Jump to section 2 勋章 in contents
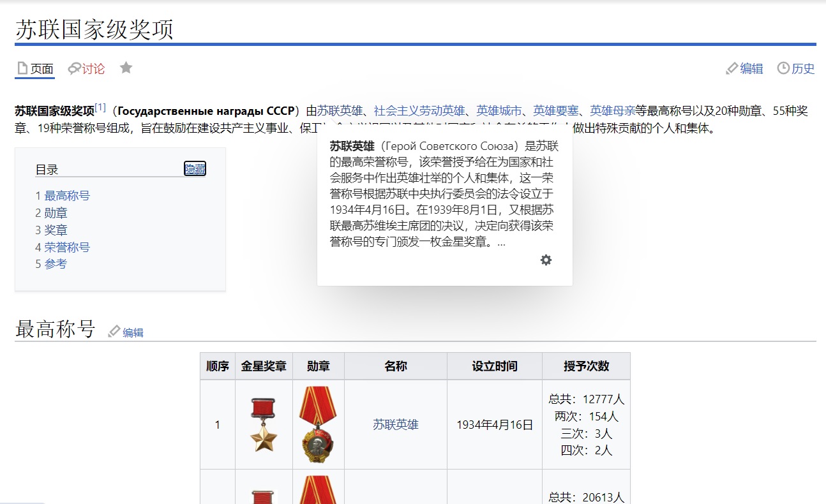The image size is (826, 504). (x=56, y=213)
